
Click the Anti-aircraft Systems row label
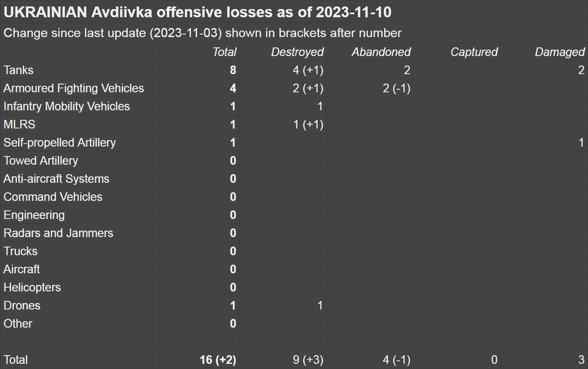pos(57,179)
